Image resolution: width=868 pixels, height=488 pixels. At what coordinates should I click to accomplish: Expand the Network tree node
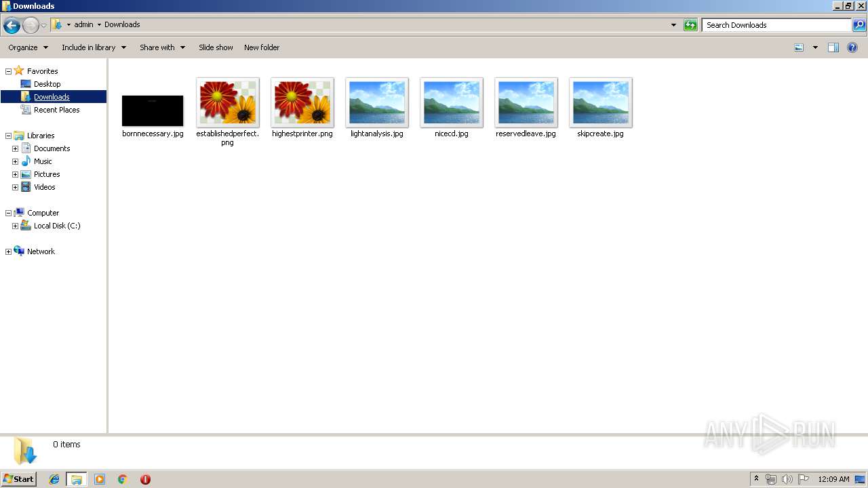point(8,251)
